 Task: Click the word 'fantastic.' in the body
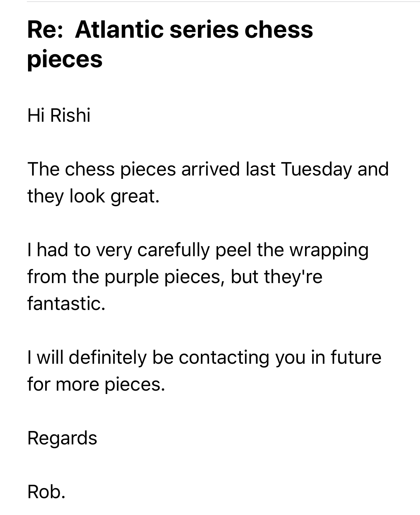66,303
